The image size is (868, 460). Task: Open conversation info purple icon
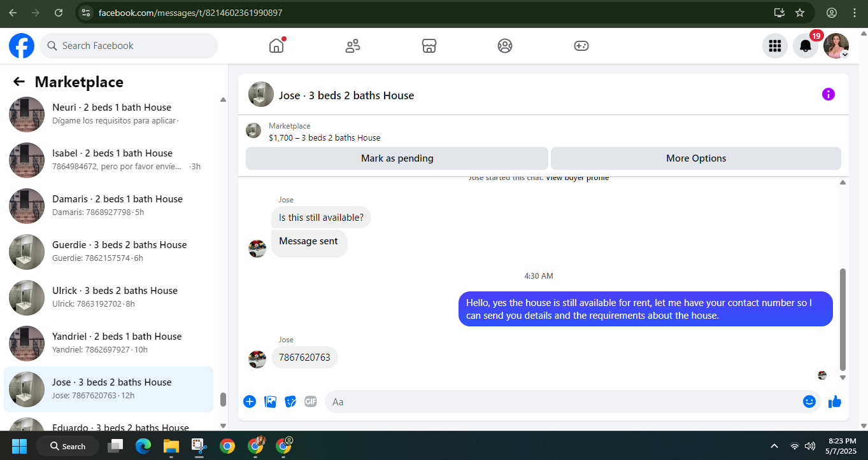coord(829,94)
